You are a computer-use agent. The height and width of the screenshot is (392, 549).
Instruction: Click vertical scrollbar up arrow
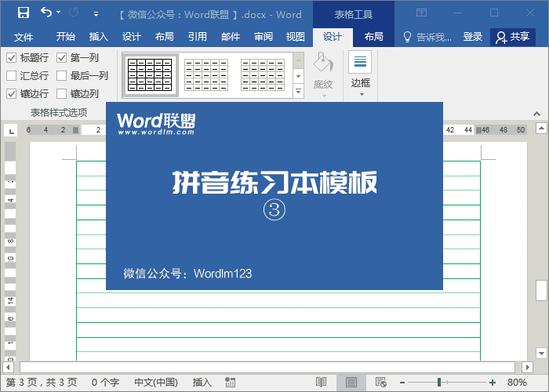pyautogui.click(x=541, y=129)
